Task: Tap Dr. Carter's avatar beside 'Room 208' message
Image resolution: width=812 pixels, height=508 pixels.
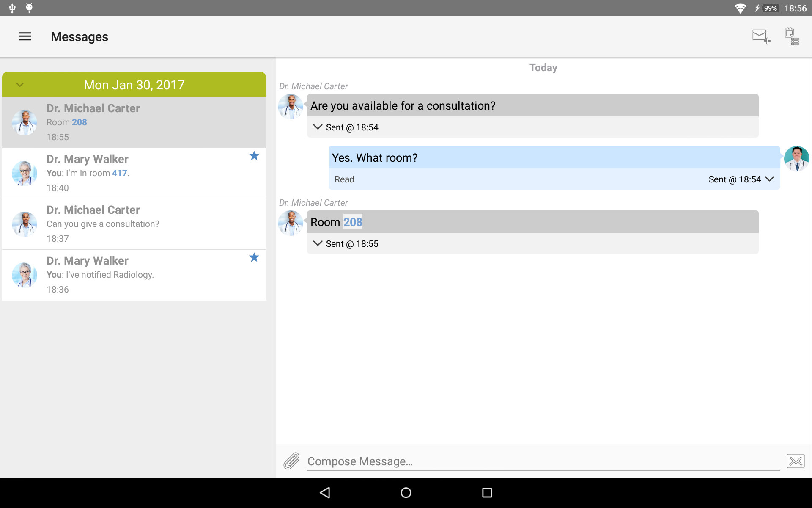Action: tap(291, 223)
